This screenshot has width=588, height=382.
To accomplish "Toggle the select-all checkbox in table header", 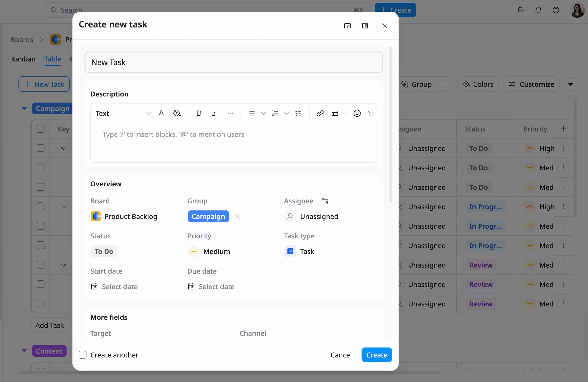I will click(x=41, y=129).
